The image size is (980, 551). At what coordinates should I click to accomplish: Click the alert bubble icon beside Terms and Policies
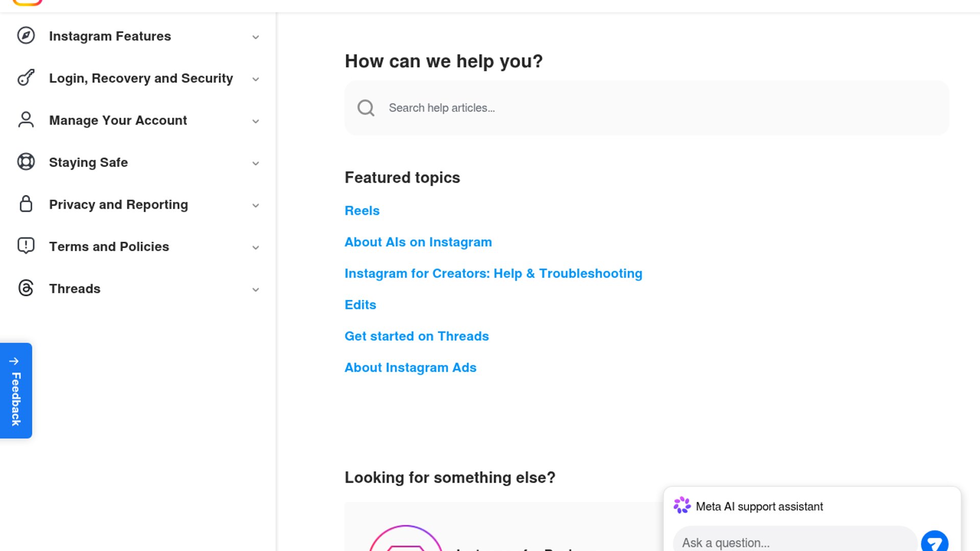tap(26, 246)
